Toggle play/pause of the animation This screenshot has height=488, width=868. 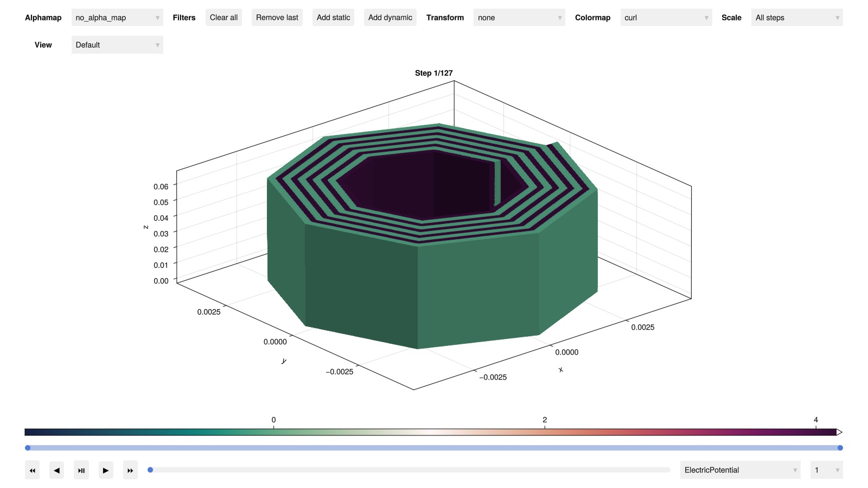[x=81, y=470]
